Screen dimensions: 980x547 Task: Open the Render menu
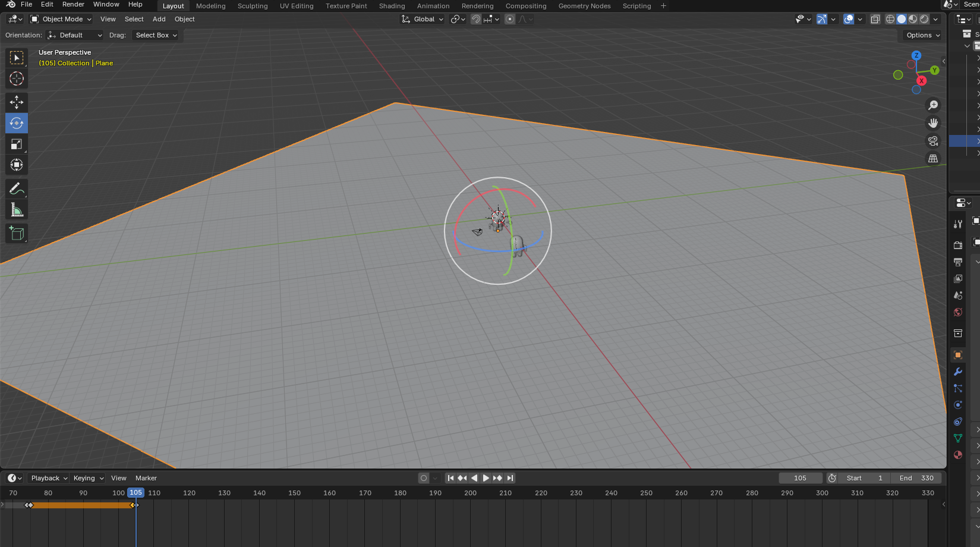pyautogui.click(x=73, y=4)
